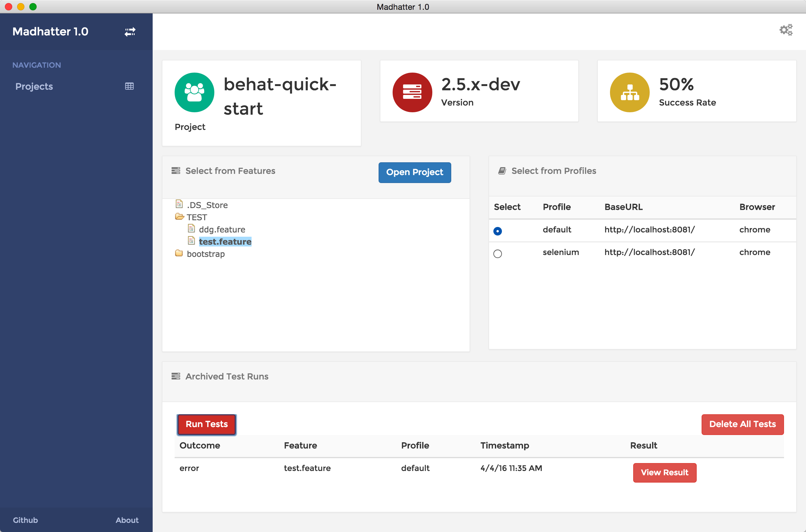The height and width of the screenshot is (532, 806).
Task: Open Projects in the navigation
Action: [34, 86]
